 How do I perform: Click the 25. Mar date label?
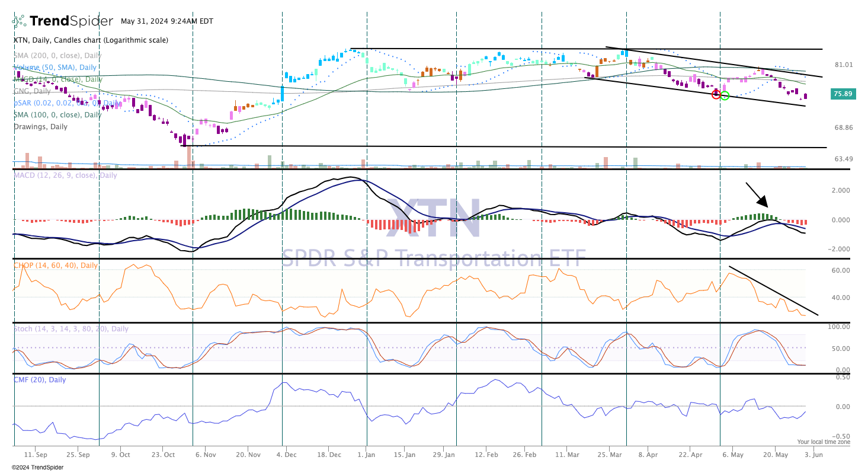(608, 455)
